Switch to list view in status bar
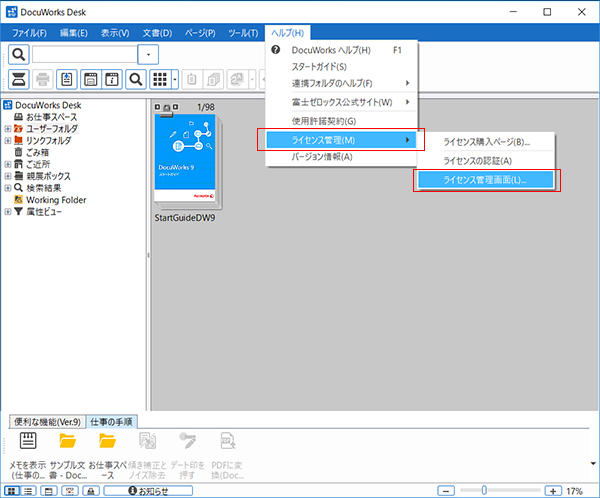This screenshot has height=498, width=600. [28, 491]
